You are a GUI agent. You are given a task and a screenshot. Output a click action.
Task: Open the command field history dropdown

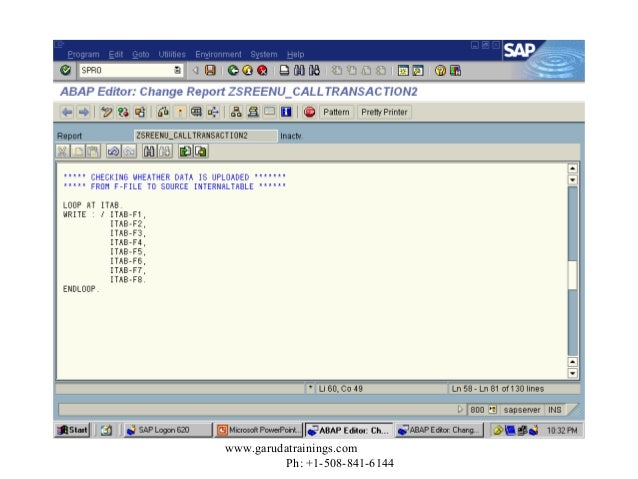coord(177,70)
